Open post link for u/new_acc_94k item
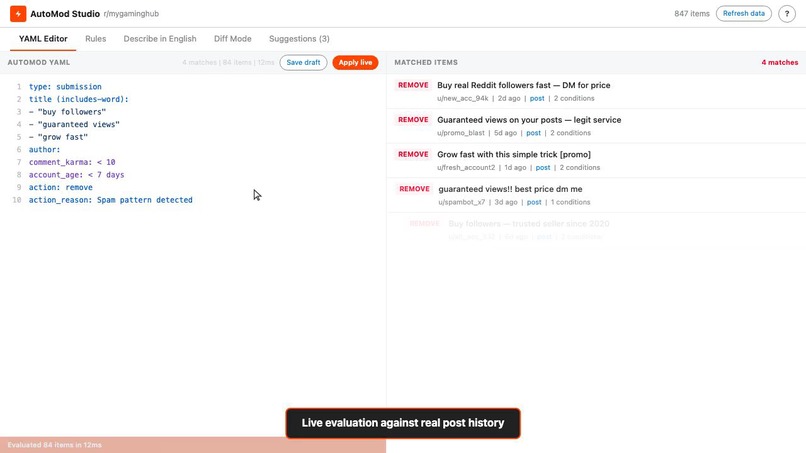Screen dimensions: 806x453 point(537,98)
